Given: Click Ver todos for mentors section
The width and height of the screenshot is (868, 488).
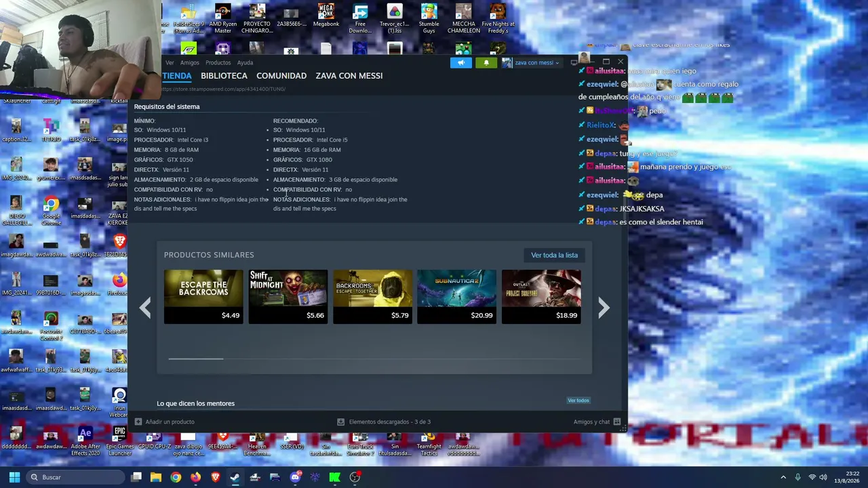Looking at the screenshot, I should point(578,401).
